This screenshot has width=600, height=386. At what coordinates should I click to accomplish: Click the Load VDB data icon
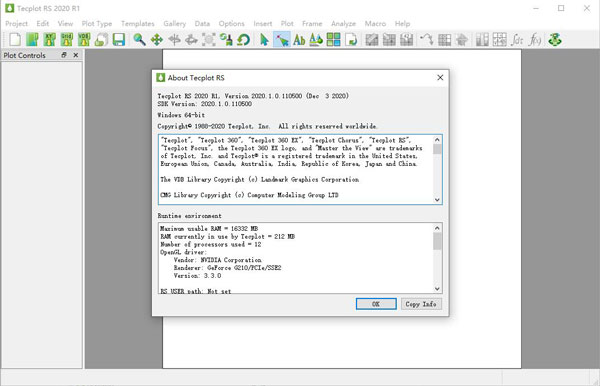click(84, 39)
